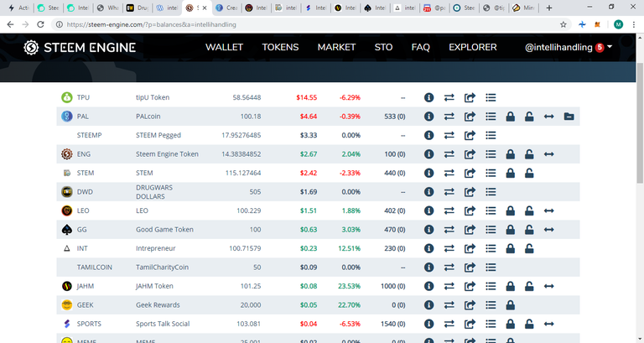Click 'Good Game Token' name
This screenshot has height=343, width=644.
[164, 230]
